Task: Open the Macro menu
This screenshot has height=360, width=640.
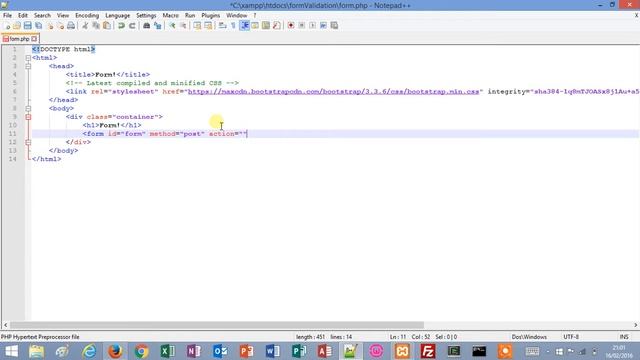Action: (x=171, y=16)
